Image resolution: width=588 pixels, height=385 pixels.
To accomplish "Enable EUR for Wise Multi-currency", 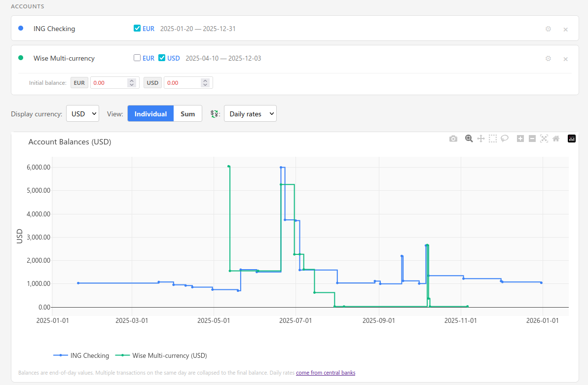I will [137, 58].
